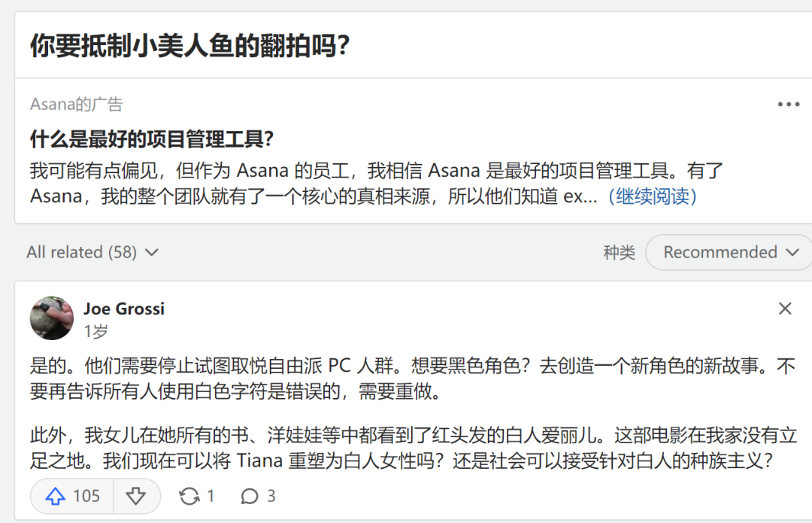Click the reshare arrows icon

189,496
